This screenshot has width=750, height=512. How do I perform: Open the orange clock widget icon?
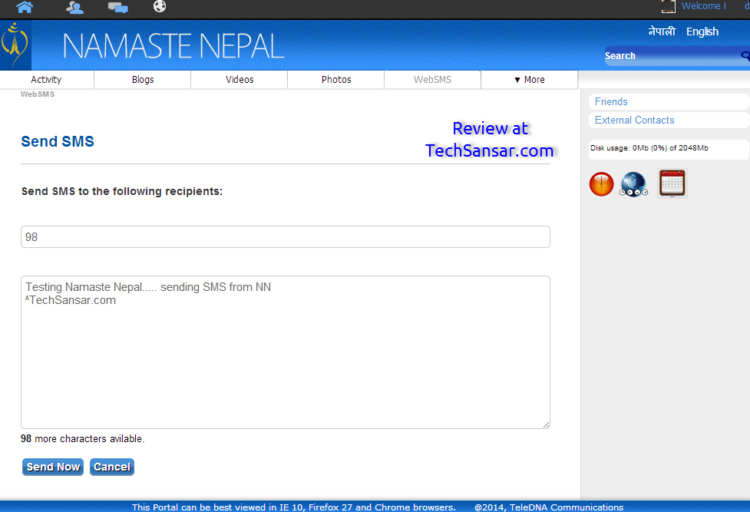point(601,184)
